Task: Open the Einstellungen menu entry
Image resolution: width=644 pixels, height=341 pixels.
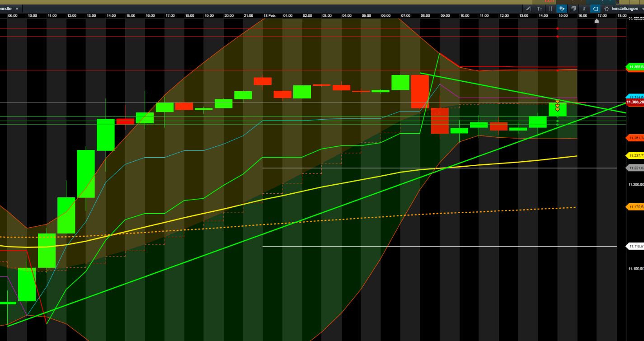Action: pos(626,8)
